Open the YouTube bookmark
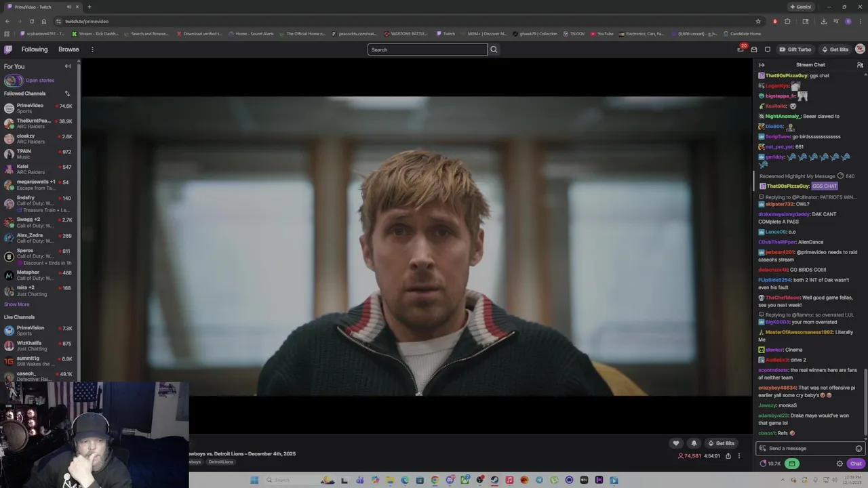The image size is (868, 488). click(602, 34)
